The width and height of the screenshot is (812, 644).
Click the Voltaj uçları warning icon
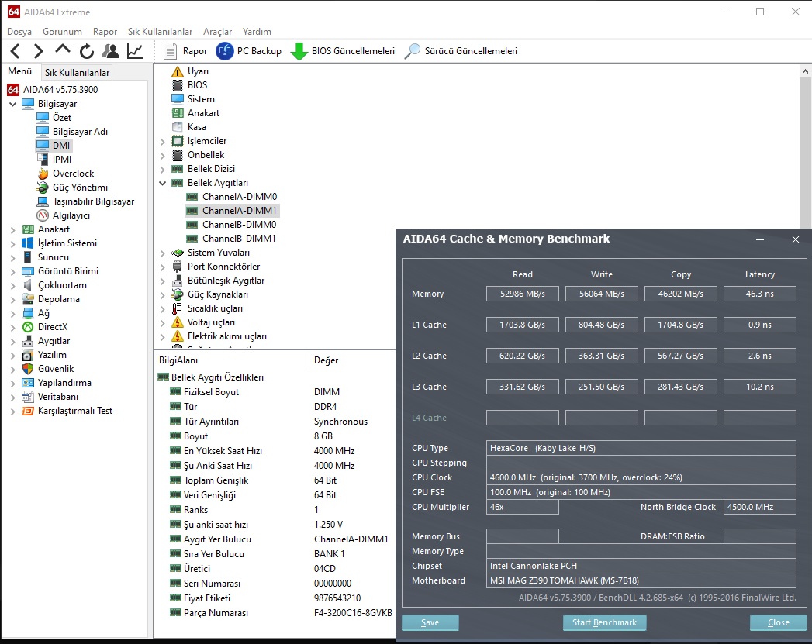178,323
